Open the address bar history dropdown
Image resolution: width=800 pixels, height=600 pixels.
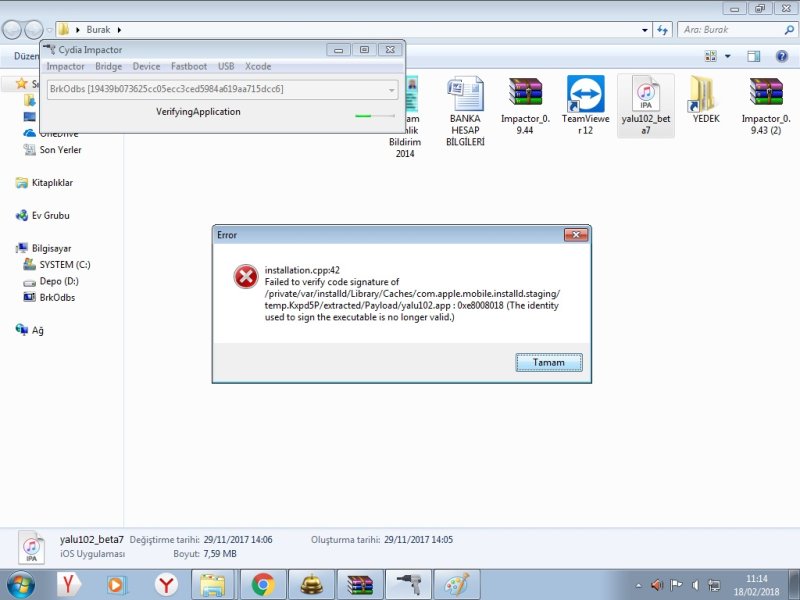(x=643, y=30)
